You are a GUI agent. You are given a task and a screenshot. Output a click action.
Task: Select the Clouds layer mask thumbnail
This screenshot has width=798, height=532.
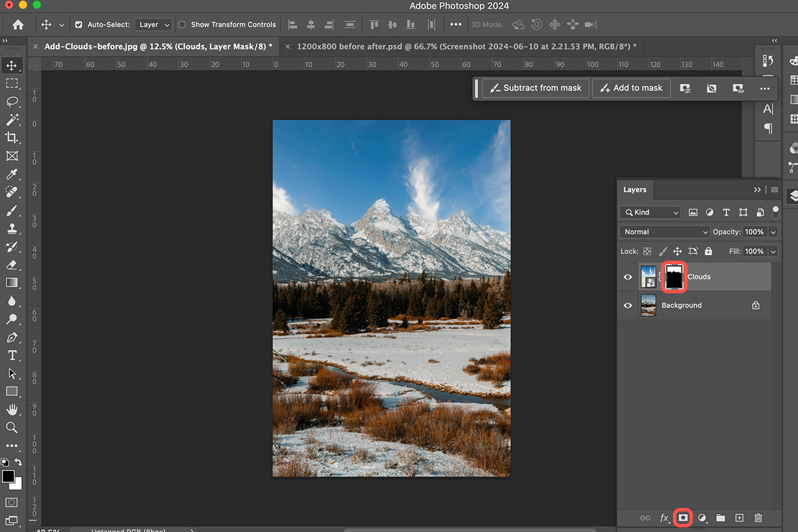click(674, 277)
